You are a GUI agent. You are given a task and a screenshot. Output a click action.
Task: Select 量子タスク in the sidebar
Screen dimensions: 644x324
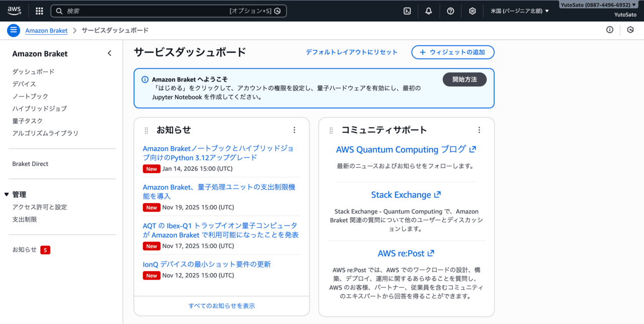pos(28,121)
